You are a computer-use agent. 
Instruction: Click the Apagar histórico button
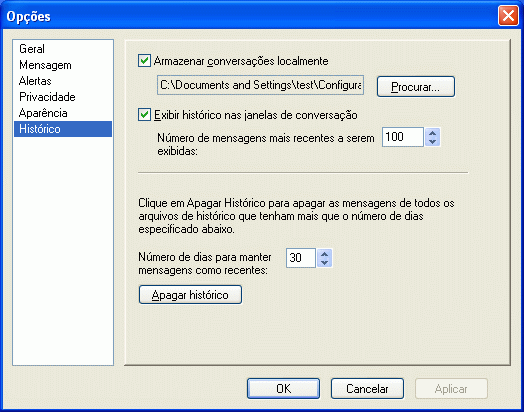coord(190,295)
